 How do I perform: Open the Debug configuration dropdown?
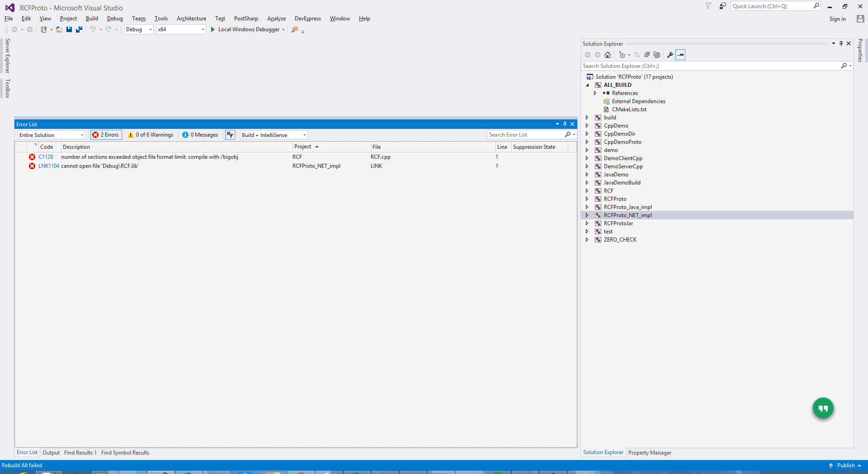[139, 29]
